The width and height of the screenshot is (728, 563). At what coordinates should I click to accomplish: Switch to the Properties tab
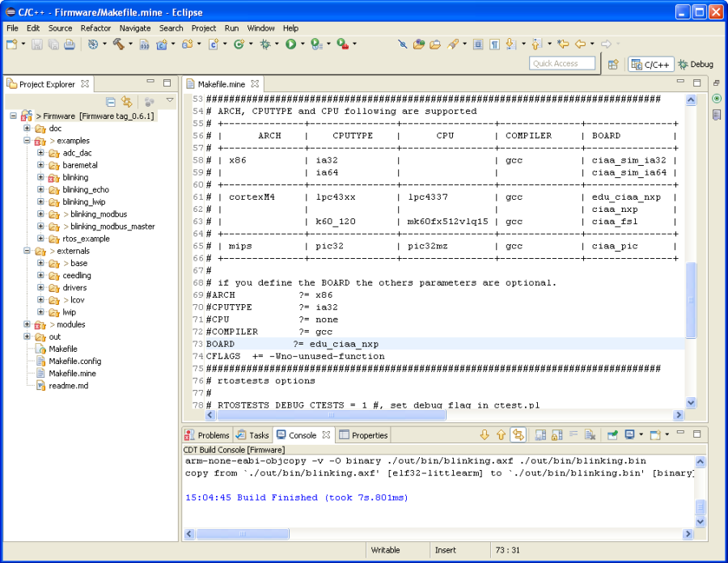tap(363, 435)
